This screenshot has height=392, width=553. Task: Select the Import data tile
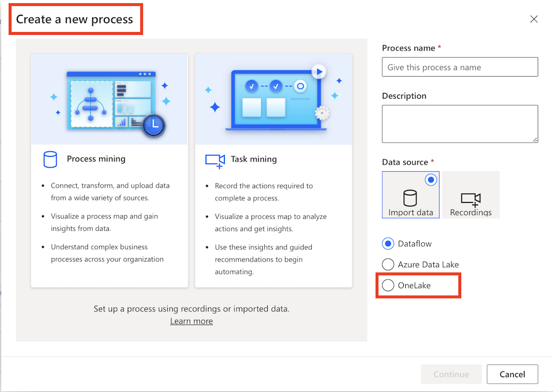(x=410, y=195)
